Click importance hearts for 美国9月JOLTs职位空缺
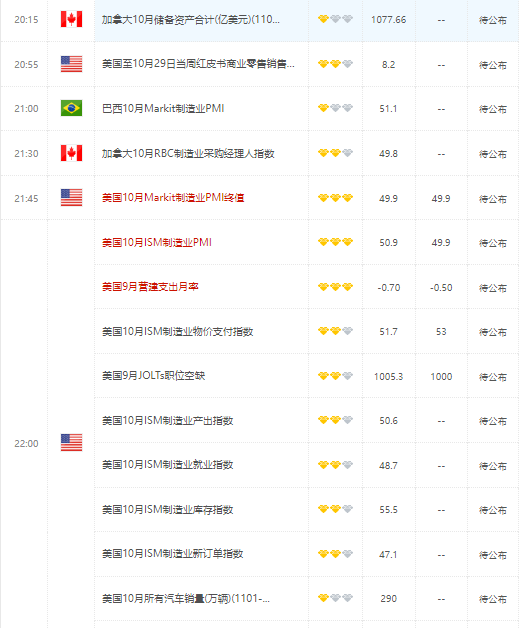The image size is (519, 628). coord(335,375)
